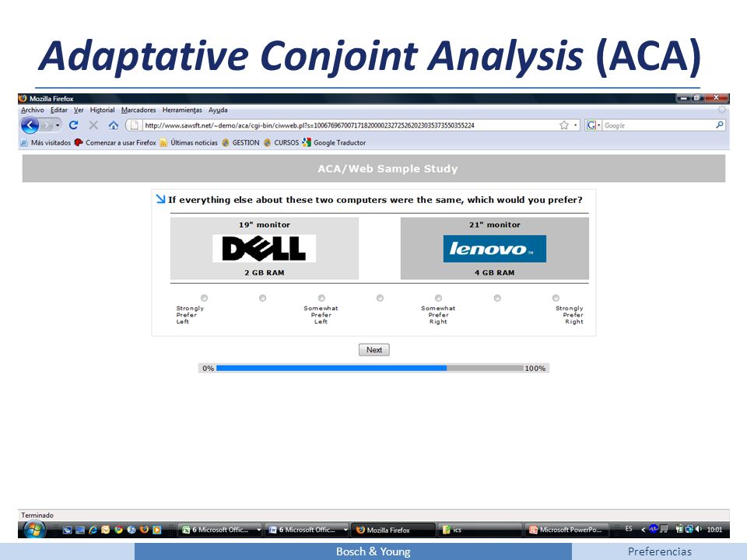Click the Show Desktop quick launch icon
The width and height of the screenshot is (747, 560).
click(x=80, y=530)
